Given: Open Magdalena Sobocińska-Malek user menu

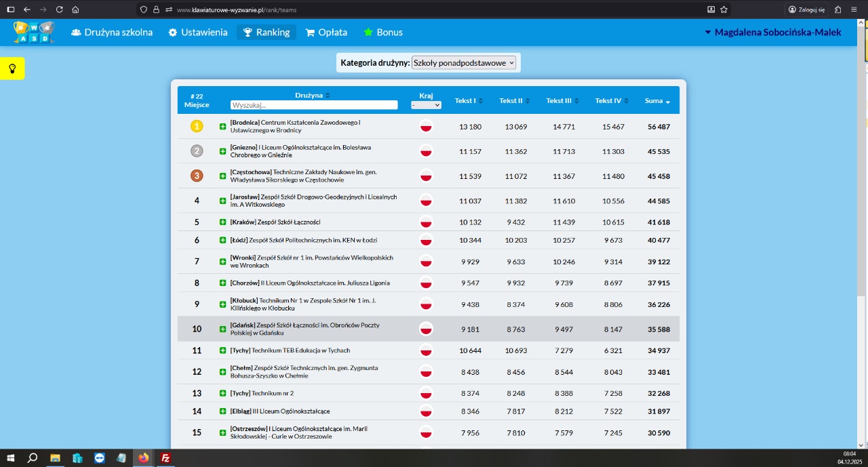Looking at the screenshot, I should click(x=773, y=33).
